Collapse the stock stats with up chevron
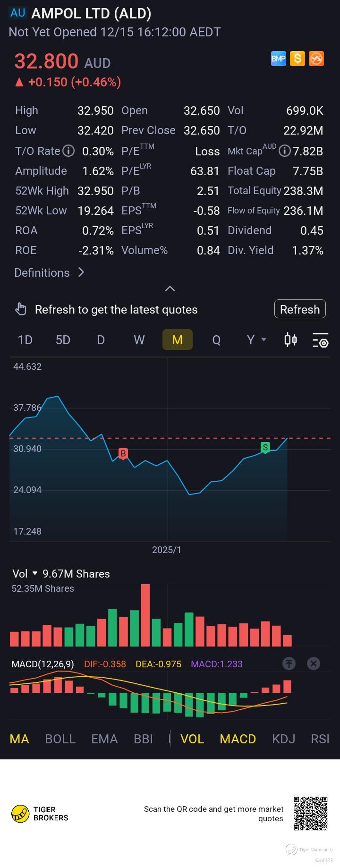Screen dimensions: 340x868 tap(170, 289)
